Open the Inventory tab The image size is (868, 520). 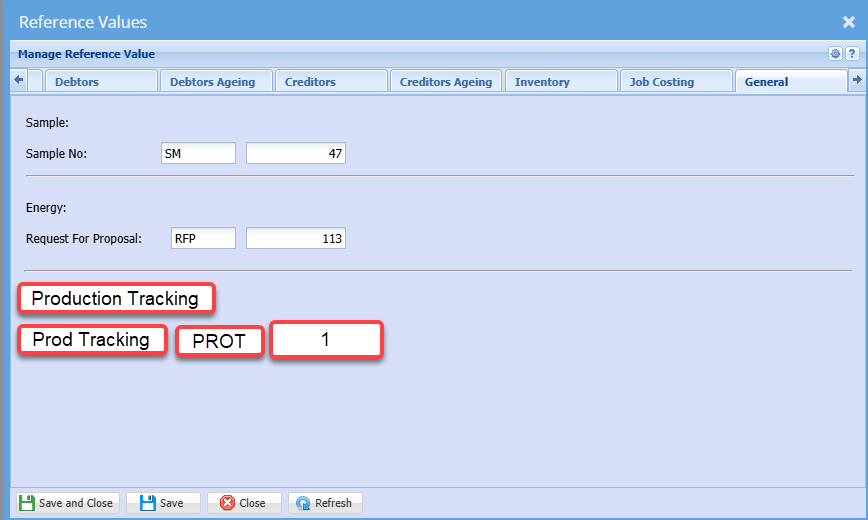click(x=561, y=81)
